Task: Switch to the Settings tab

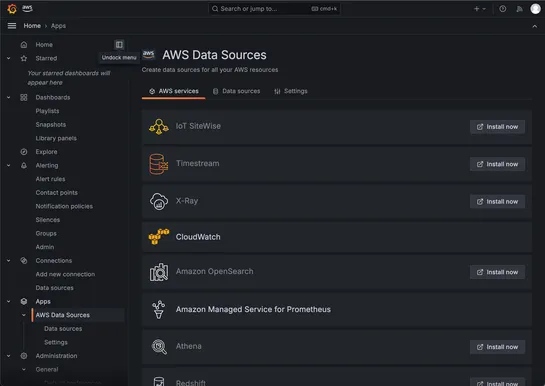Action: 291,91
